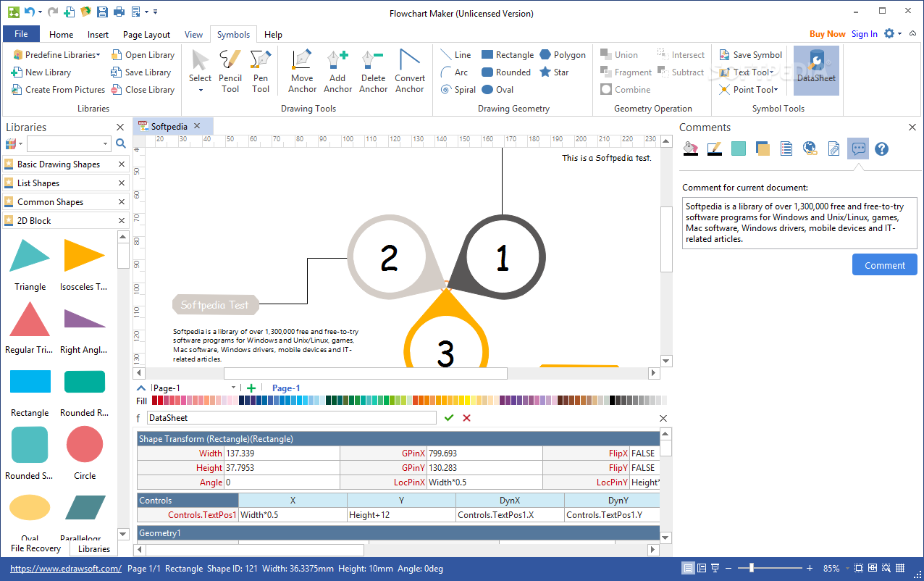Image resolution: width=924 pixels, height=581 pixels.
Task: Switch to the Home ribbon tab
Action: 61,34
